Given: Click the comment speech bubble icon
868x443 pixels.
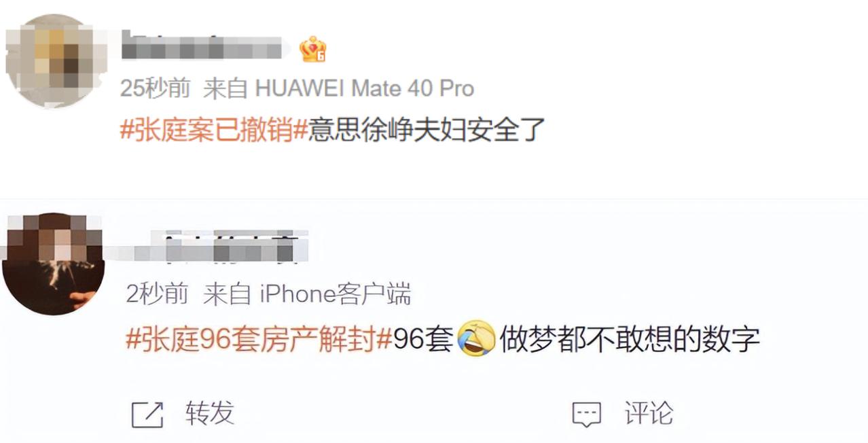Looking at the screenshot, I should tap(587, 414).
